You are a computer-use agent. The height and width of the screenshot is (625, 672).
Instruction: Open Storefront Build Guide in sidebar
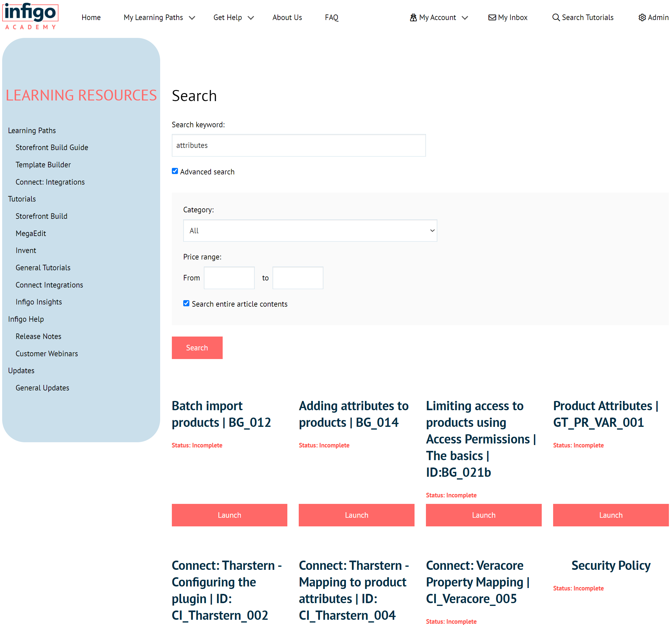pos(52,147)
